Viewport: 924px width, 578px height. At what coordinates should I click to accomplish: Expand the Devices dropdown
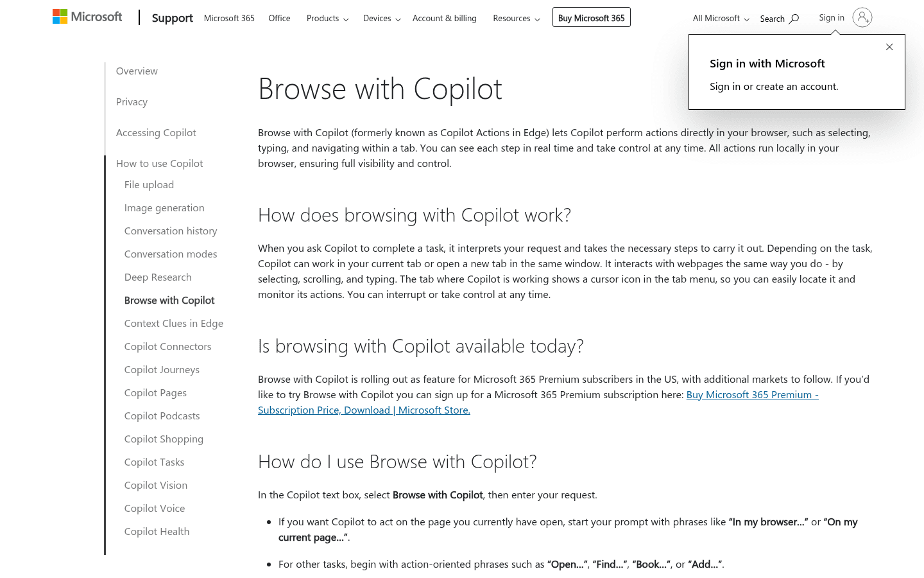coord(382,18)
